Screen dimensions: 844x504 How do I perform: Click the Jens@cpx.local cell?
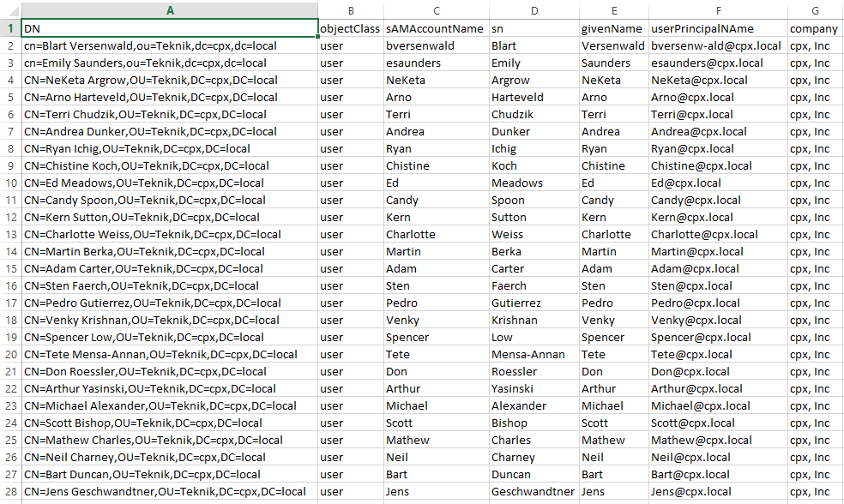click(x=718, y=491)
